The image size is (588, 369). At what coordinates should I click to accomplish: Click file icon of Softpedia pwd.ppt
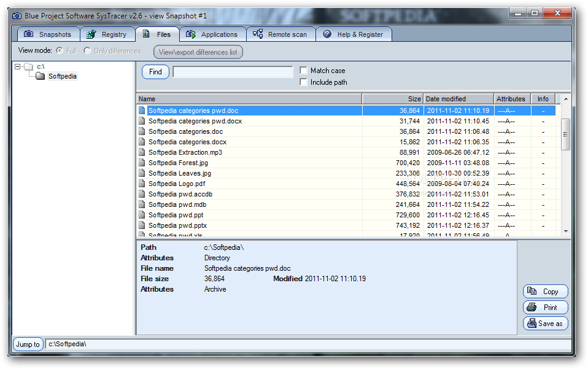click(x=142, y=215)
